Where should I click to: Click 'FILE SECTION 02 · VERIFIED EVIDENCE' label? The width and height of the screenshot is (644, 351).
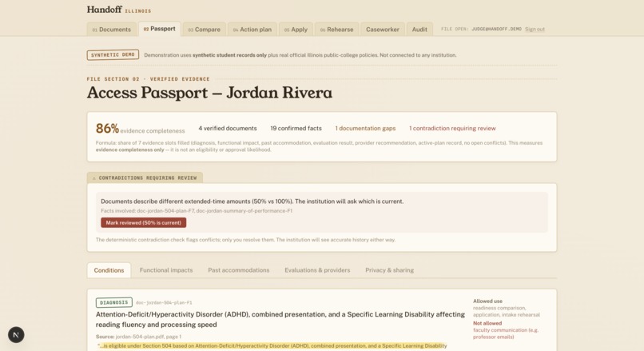click(148, 79)
